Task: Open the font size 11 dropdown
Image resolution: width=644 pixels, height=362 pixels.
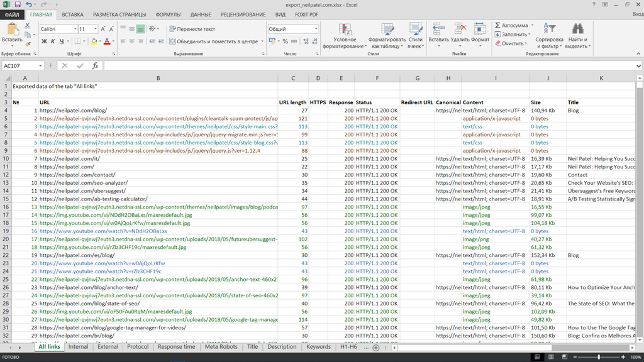Action: [96, 29]
